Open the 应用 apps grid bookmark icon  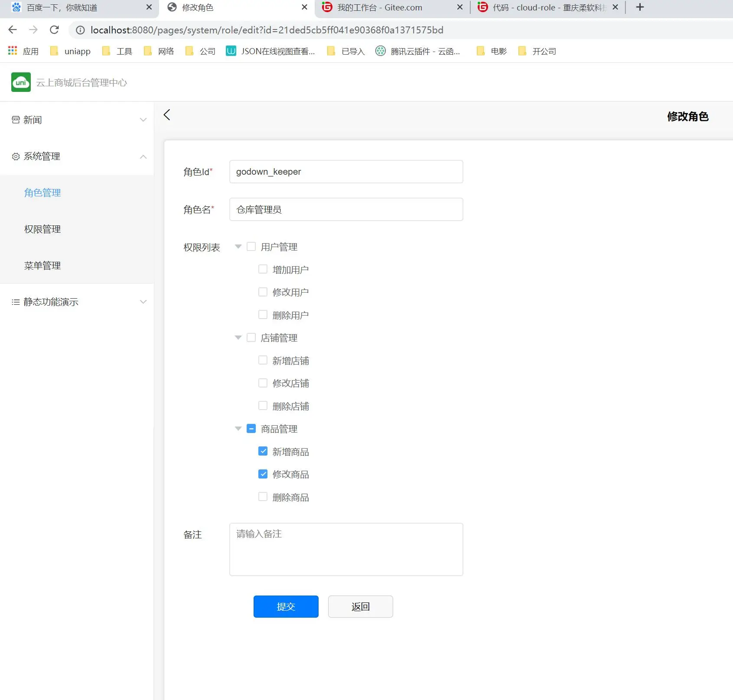(x=13, y=51)
